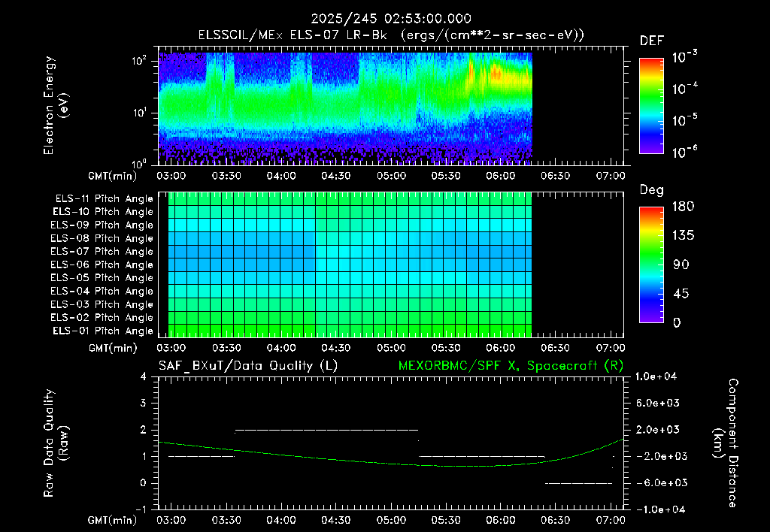Viewport: 770px width, 532px height.
Task: Click GMT(min) label under the spectrogram
Action: pyautogui.click(x=112, y=177)
